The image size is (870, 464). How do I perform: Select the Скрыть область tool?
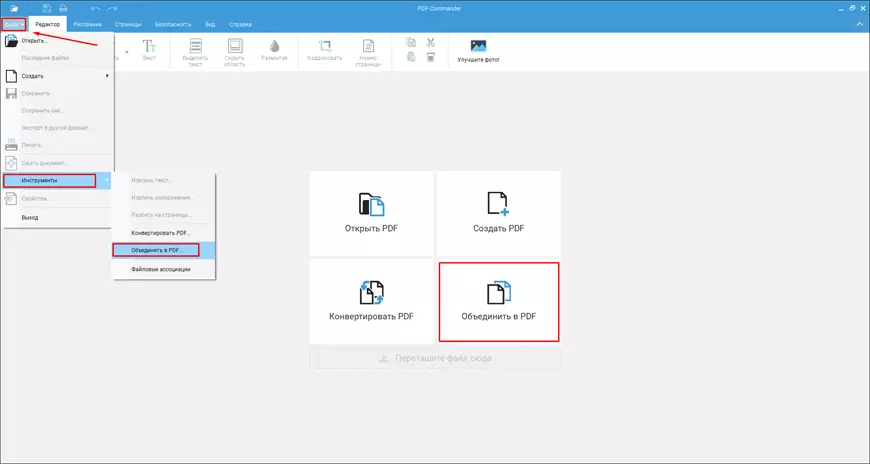tap(235, 53)
